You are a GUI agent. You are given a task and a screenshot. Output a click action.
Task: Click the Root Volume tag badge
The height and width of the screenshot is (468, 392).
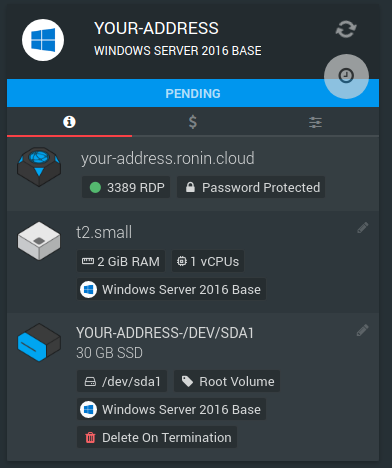pos(227,381)
